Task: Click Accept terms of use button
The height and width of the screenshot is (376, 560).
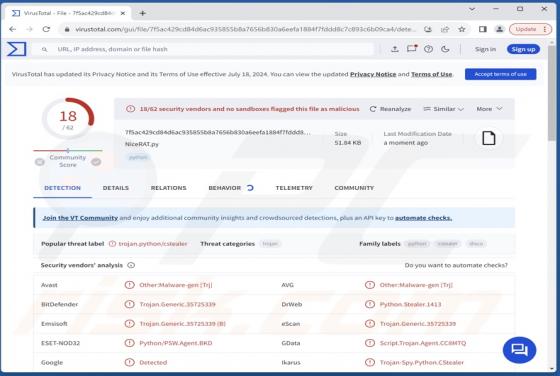Action: coord(500,74)
